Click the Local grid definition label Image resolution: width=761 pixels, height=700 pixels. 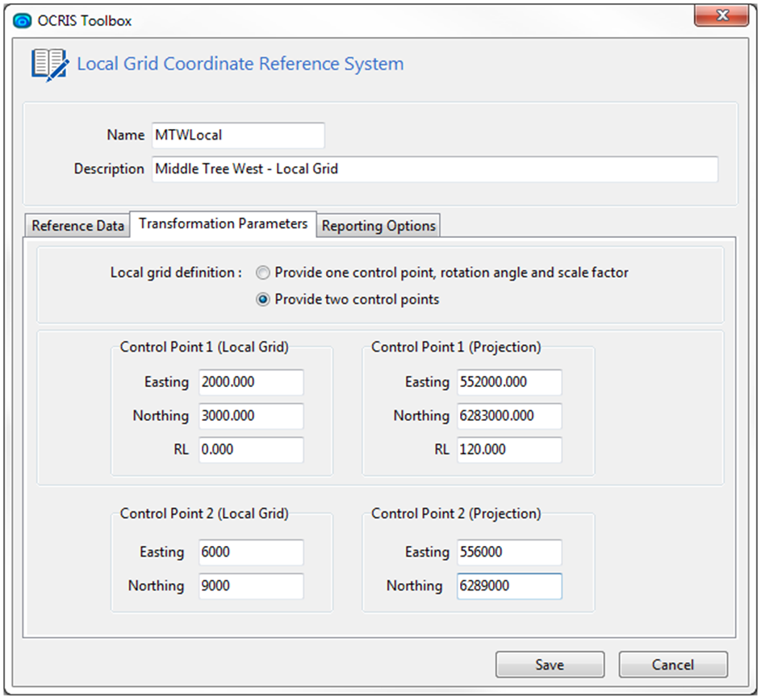176,273
